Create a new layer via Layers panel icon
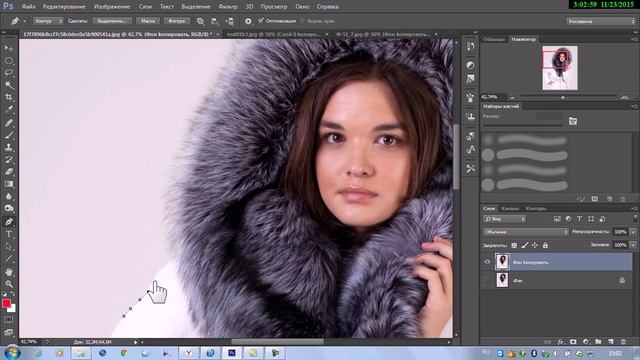Viewport: 640px width, 360px height. (x=611, y=342)
